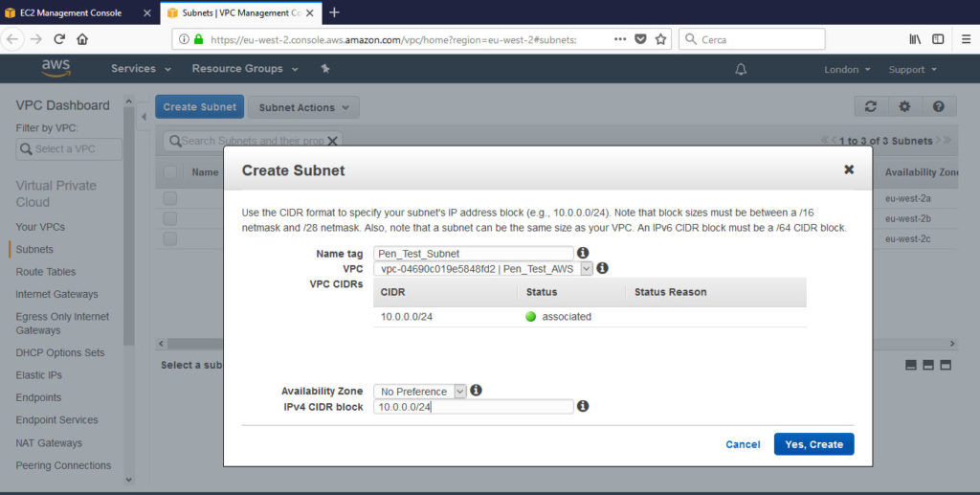Image resolution: width=980 pixels, height=495 pixels.
Task: Click the 10.0.0.0/24 CIDR table cell
Action: tap(407, 316)
